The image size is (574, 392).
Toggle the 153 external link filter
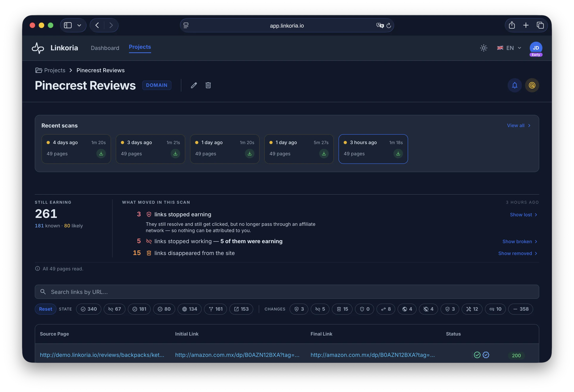241,309
